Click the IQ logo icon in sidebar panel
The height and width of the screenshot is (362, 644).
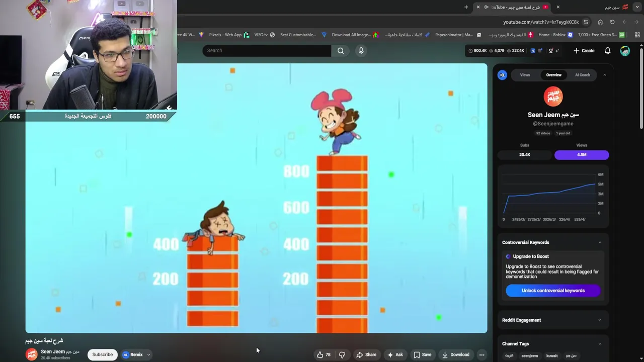[x=502, y=75]
